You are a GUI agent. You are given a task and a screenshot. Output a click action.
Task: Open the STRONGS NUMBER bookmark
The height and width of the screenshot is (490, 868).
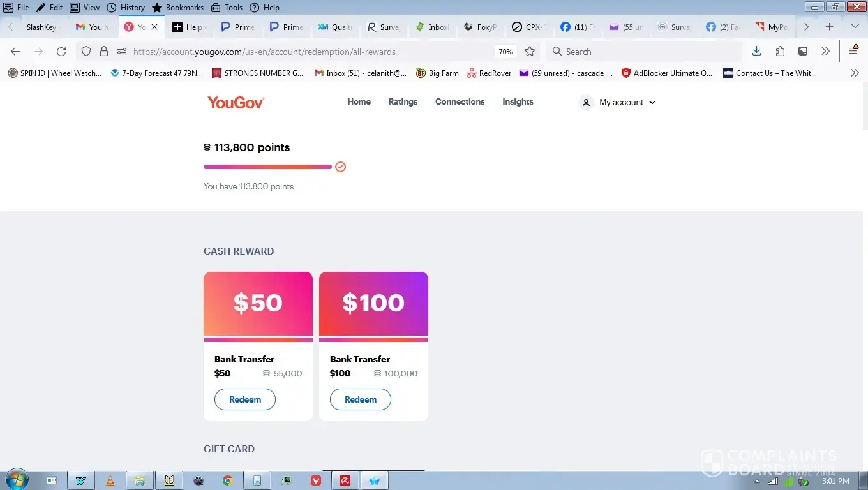(258, 73)
